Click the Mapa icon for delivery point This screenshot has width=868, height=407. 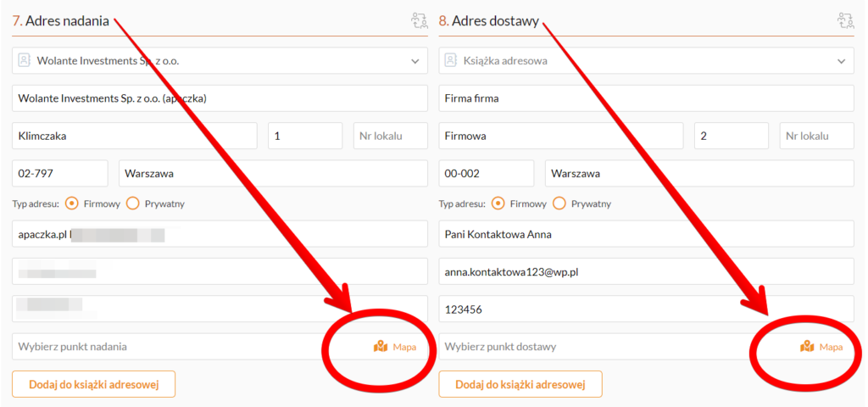click(x=807, y=346)
